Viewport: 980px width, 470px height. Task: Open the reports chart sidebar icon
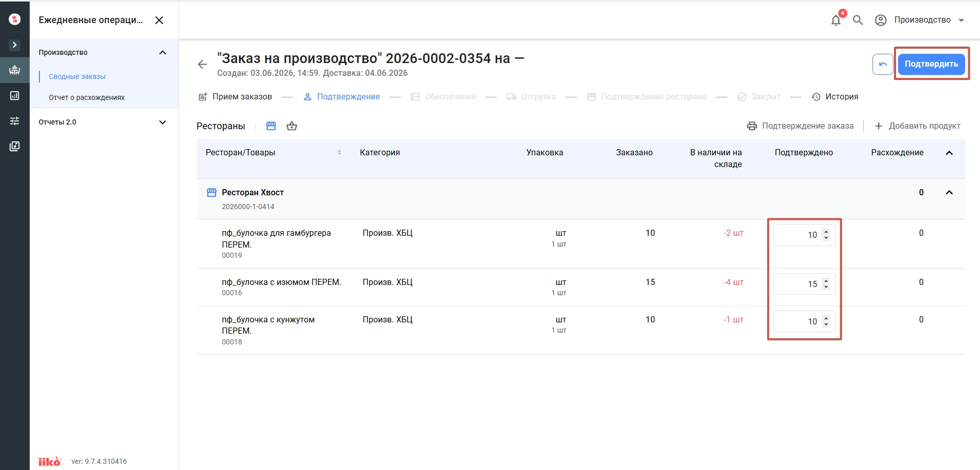[x=15, y=95]
